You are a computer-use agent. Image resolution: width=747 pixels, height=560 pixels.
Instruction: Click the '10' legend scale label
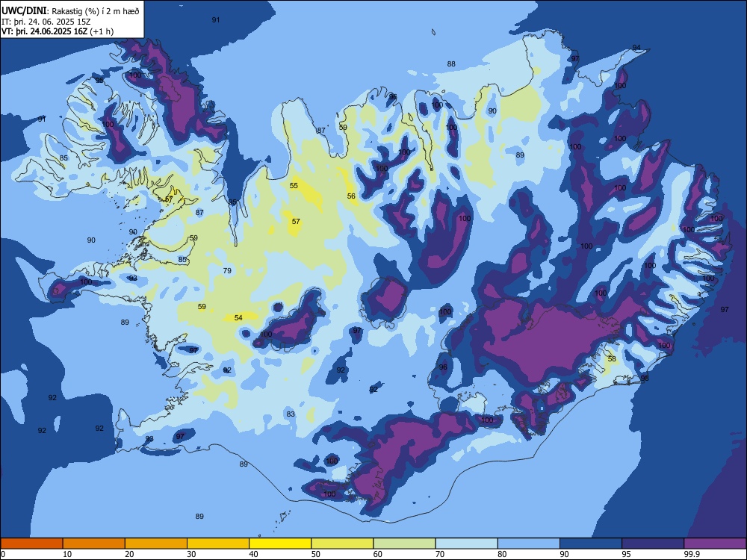pyautogui.click(x=68, y=554)
